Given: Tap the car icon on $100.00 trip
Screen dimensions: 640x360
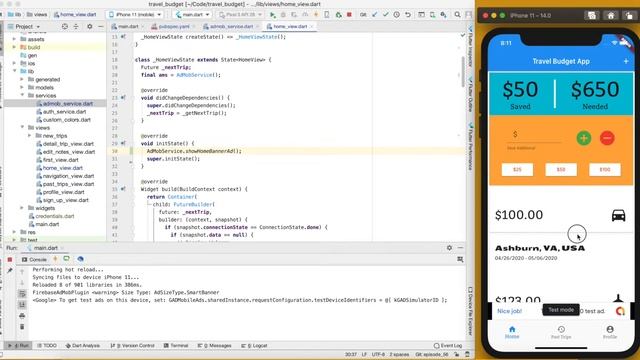Looking at the screenshot, I should point(618,215).
